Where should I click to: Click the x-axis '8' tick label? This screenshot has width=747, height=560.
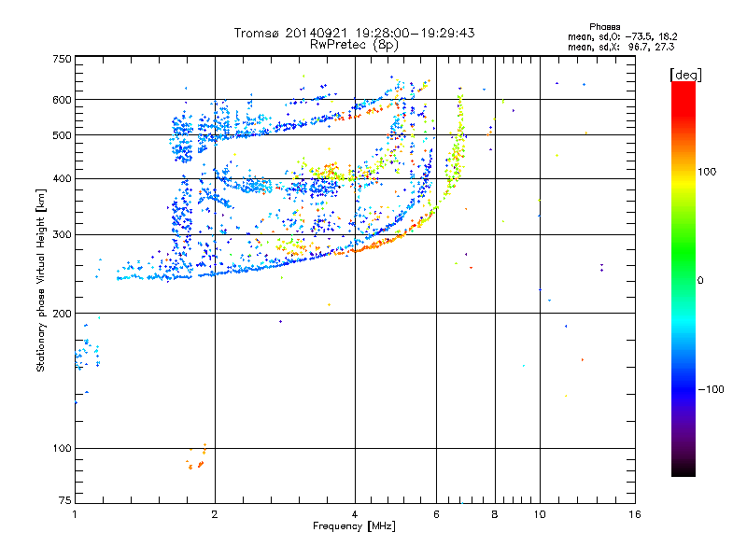pos(495,514)
